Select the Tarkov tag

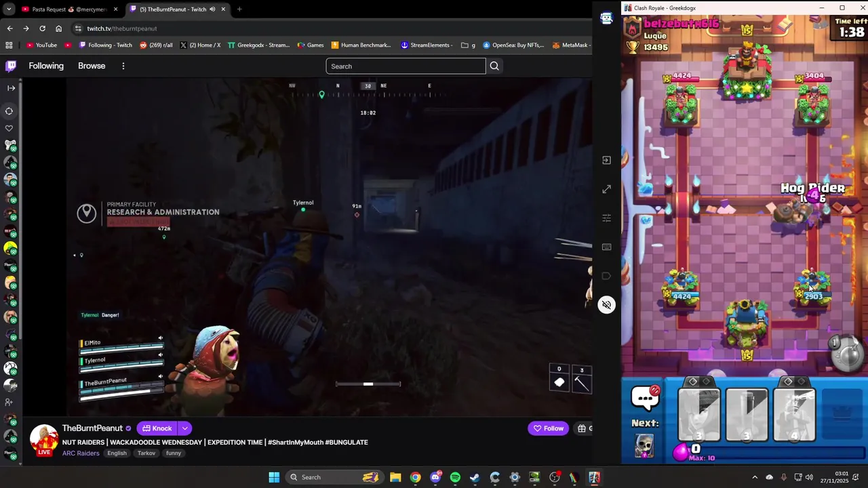(x=146, y=453)
